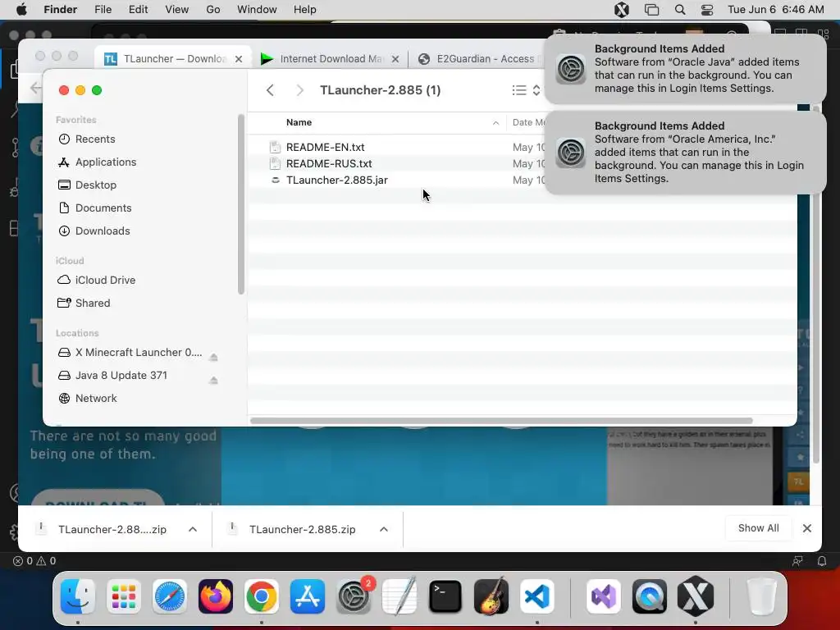Go forward in the Finder window

click(300, 90)
